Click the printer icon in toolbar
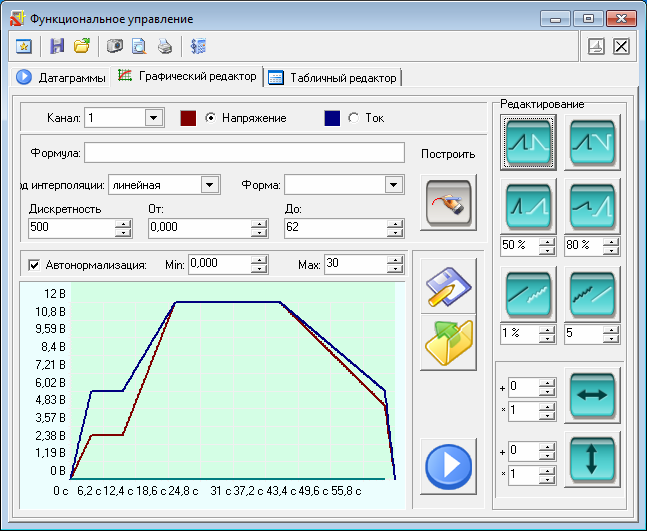 click(x=164, y=46)
